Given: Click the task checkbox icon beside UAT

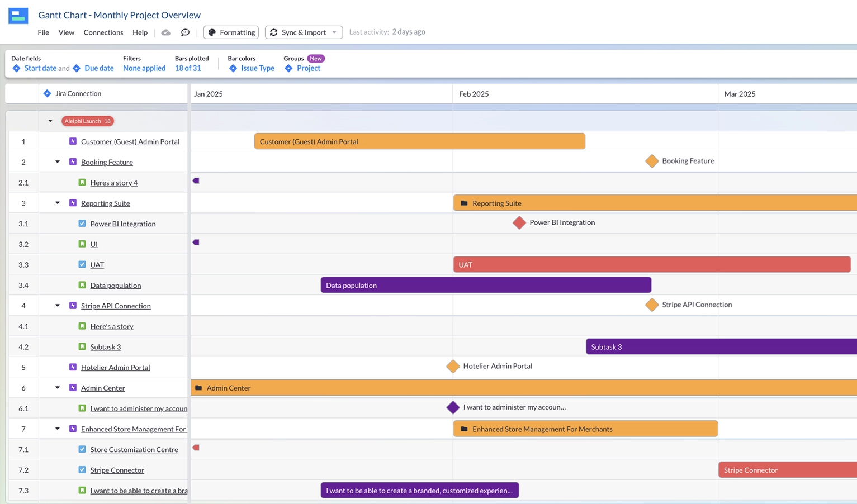Looking at the screenshot, I should pyautogui.click(x=82, y=265).
